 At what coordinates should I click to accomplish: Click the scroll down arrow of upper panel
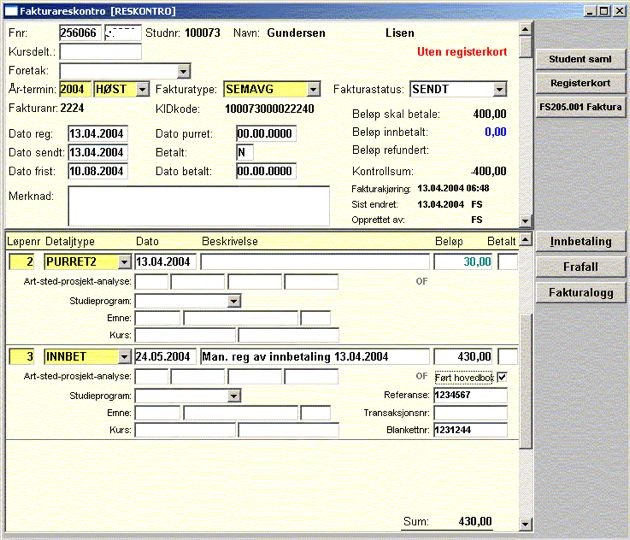526,221
